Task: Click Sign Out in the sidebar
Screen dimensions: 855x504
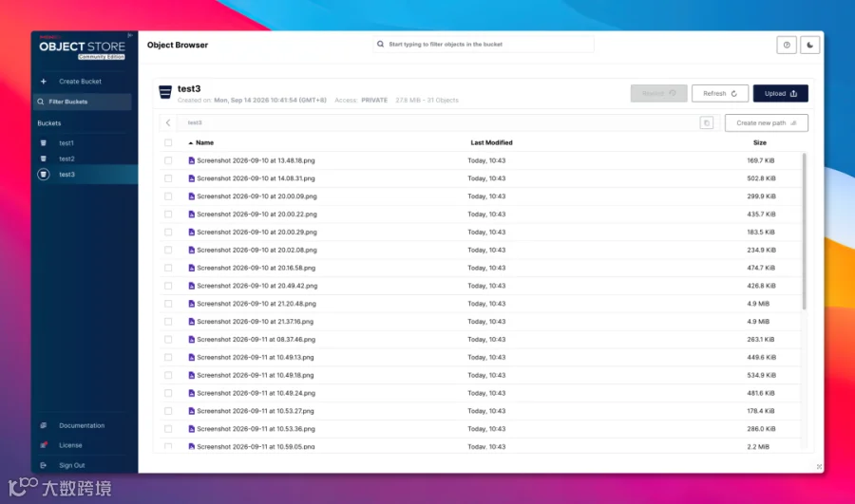Action: (x=72, y=465)
